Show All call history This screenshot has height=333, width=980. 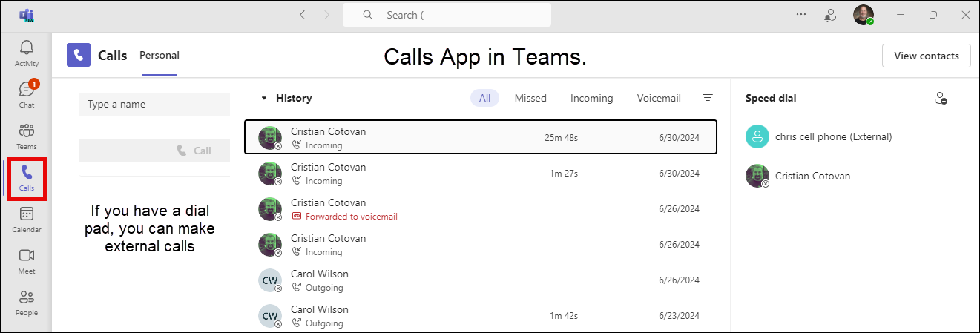click(484, 98)
